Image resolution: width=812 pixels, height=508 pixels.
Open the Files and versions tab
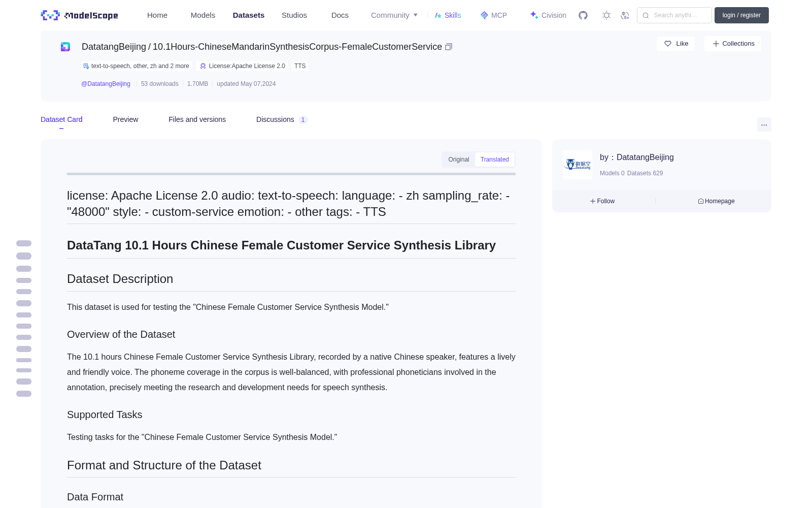point(197,119)
